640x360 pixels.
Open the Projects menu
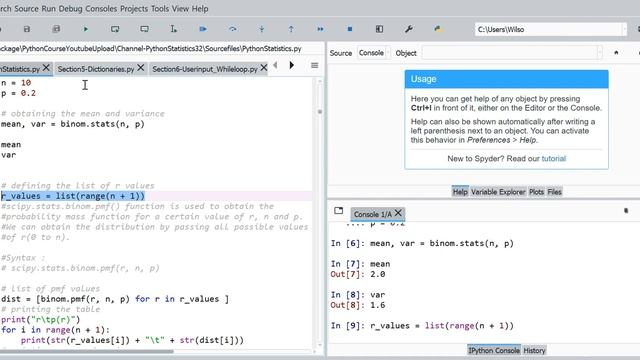[x=134, y=9]
